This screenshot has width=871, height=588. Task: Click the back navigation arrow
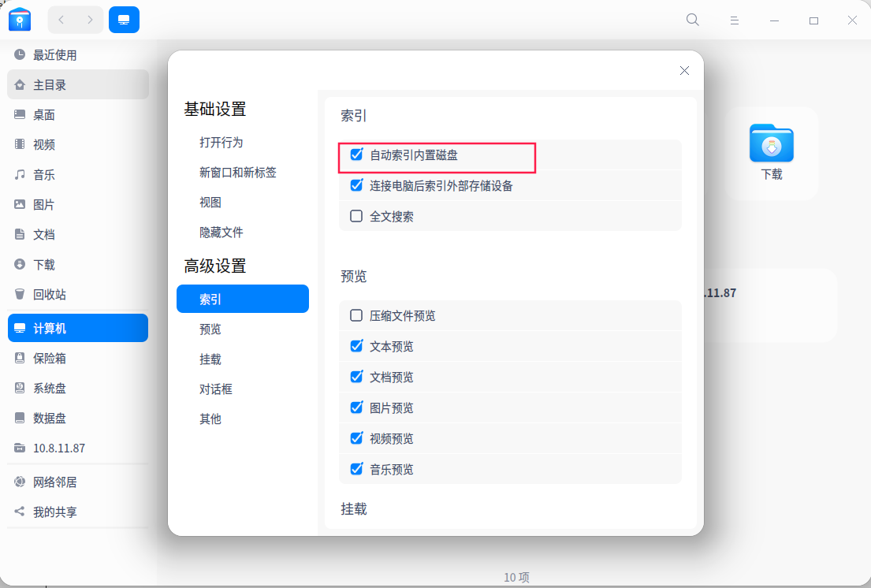pyautogui.click(x=61, y=20)
